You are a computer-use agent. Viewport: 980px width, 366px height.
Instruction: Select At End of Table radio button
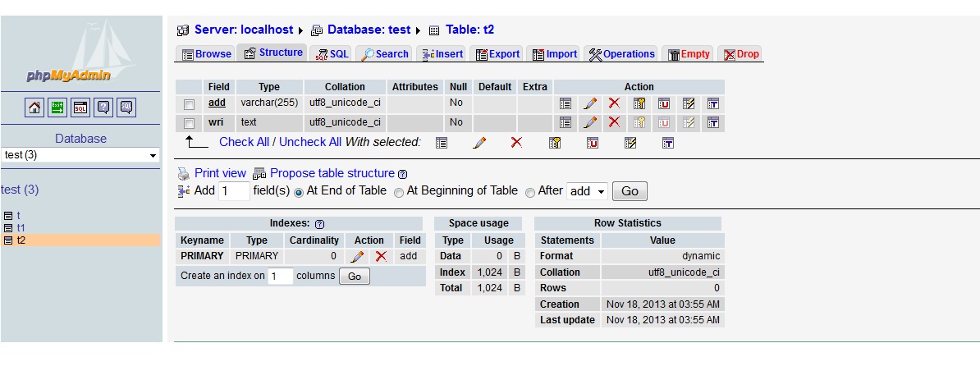click(x=299, y=192)
